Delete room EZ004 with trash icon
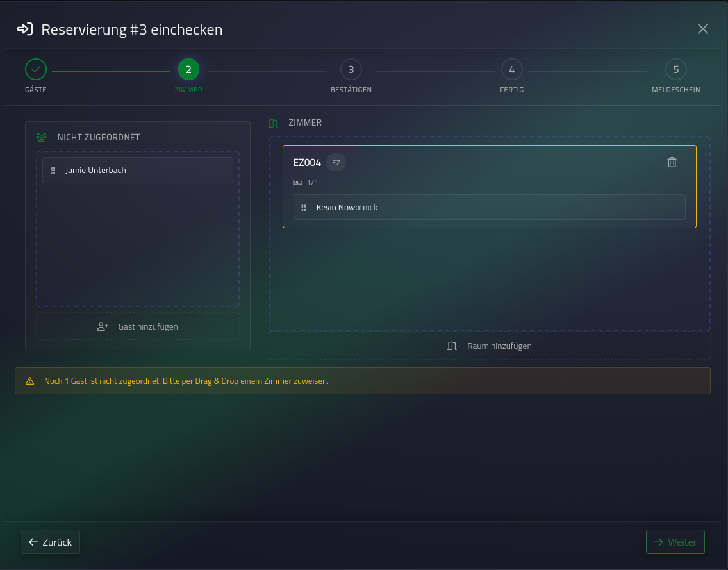The height and width of the screenshot is (570, 728). coord(672,162)
